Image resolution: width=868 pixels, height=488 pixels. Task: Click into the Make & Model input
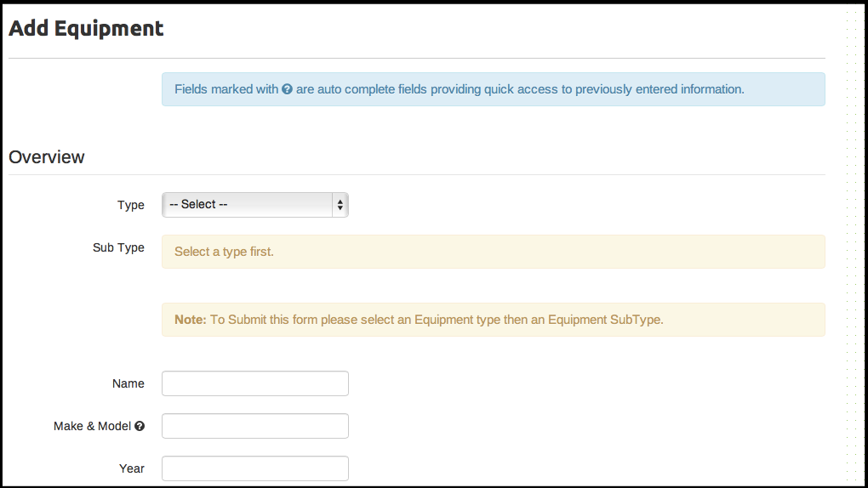pyautogui.click(x=255, y=426)
